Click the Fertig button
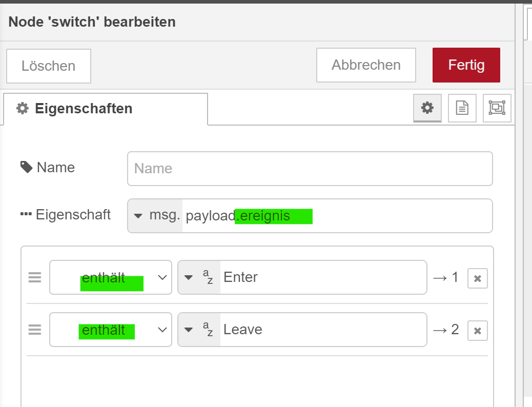Viewport: 532px width, 407px height. (x=466, y=65)
